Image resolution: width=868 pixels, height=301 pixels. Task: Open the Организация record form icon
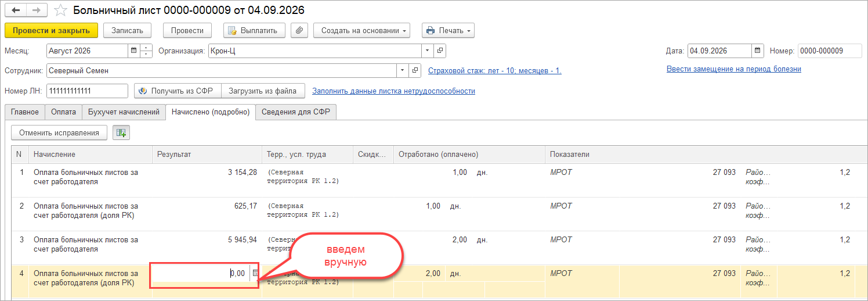click(440, 51)
